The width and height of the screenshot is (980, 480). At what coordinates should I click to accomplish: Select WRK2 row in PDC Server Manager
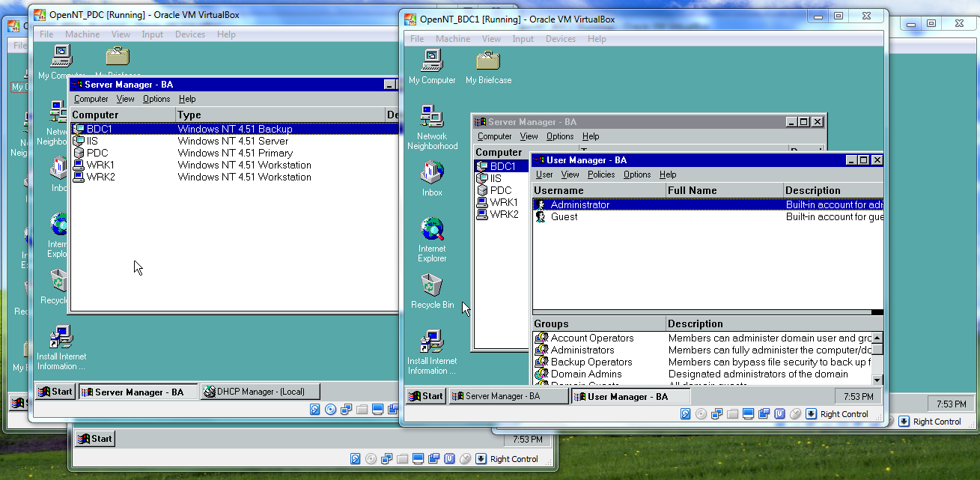point(234,177)
